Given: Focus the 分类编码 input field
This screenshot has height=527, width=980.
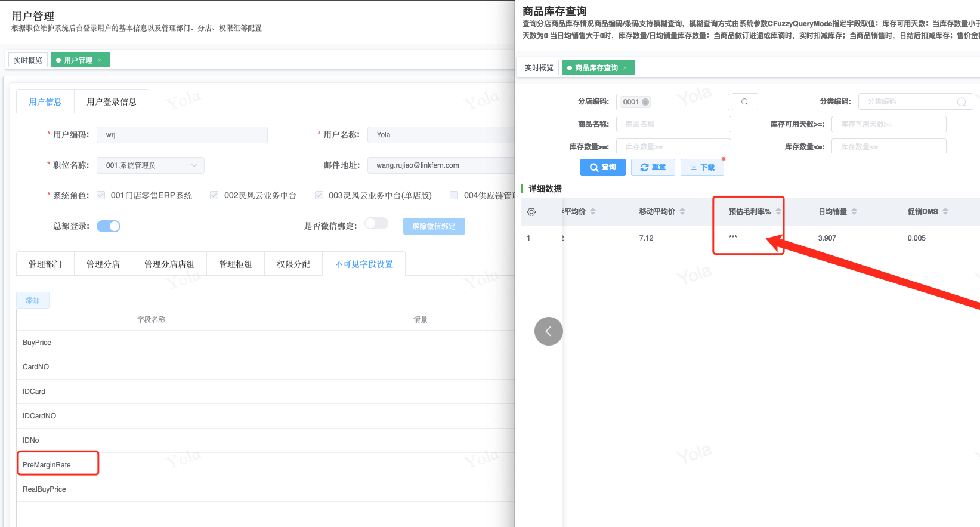Looking at the screenshot, I should coord(916,102).
